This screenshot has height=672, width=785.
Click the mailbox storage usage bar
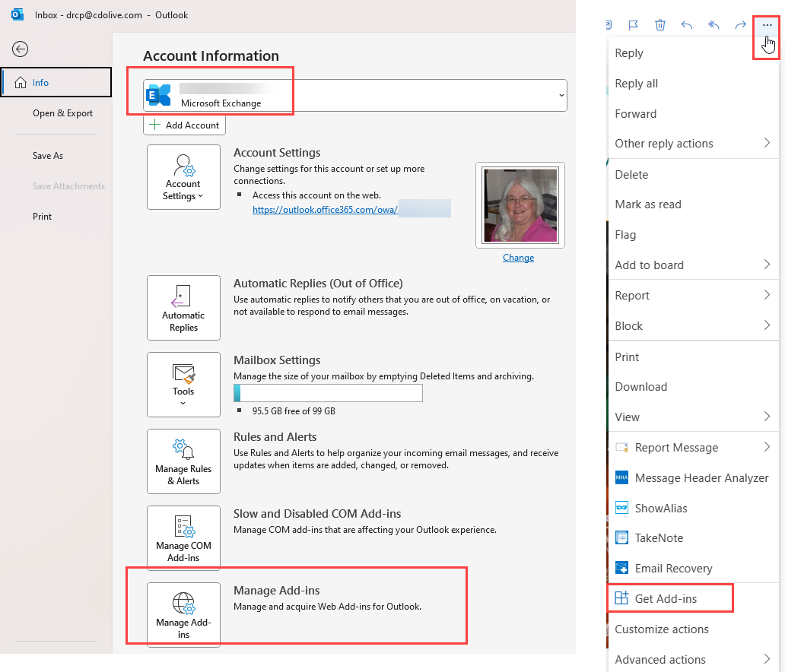328,393
